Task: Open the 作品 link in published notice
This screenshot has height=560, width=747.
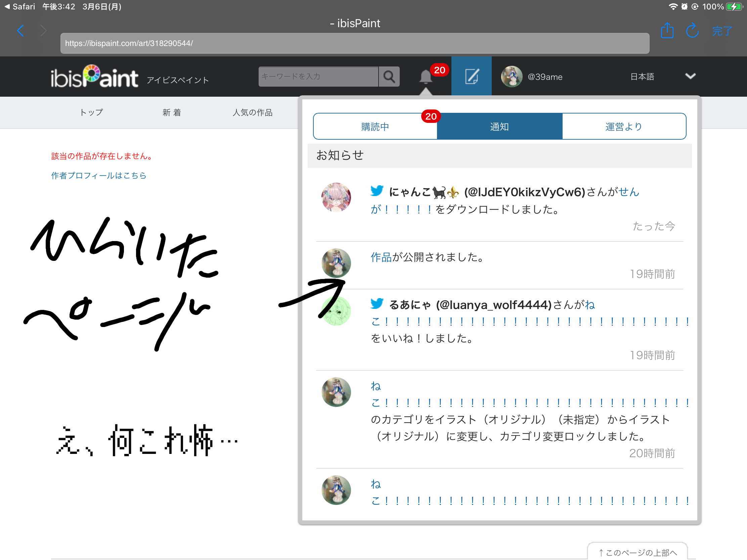Action: (x=381, y=257)
